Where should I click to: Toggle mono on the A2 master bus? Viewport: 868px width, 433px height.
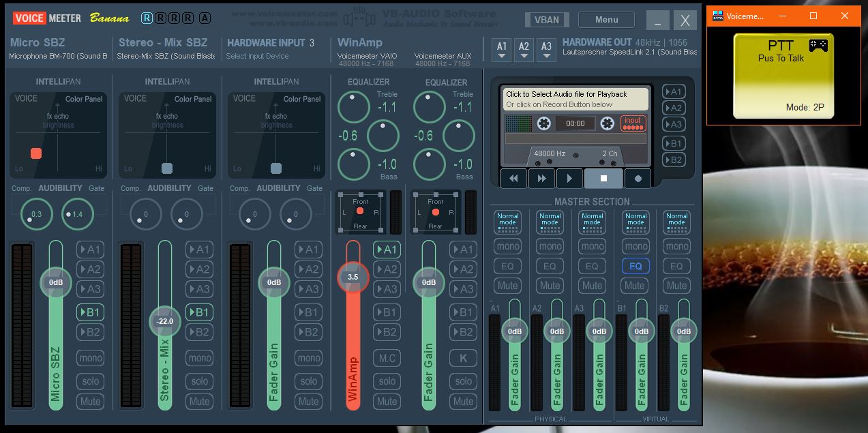tap(550, 246)
